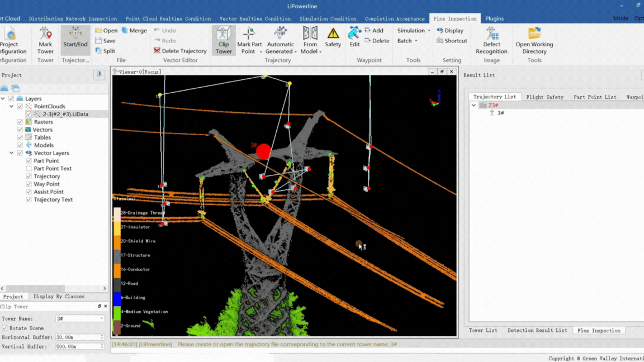Select Tables layer item
The image size is (644, 362).
[42, 137]
